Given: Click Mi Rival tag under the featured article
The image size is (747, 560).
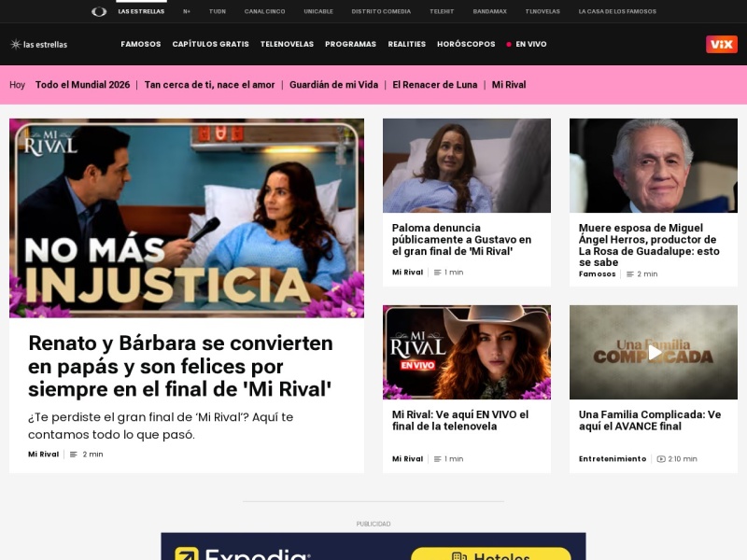Looking at the screenshot, I should click(43, 455).
